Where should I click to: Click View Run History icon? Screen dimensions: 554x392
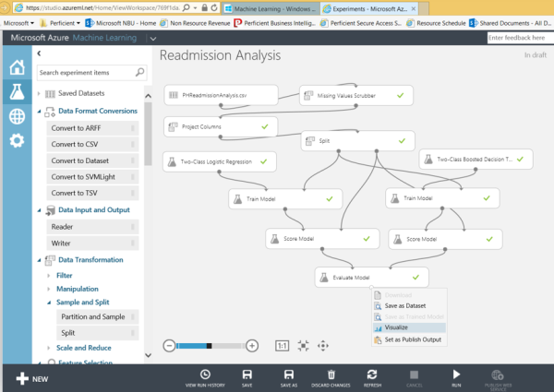tap(205, 374)
